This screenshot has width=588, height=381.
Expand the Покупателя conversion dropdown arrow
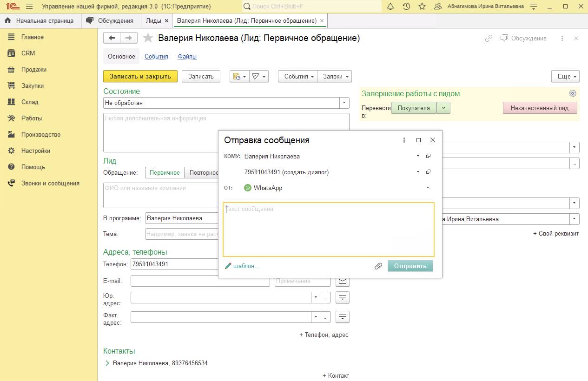pos(443,108)
